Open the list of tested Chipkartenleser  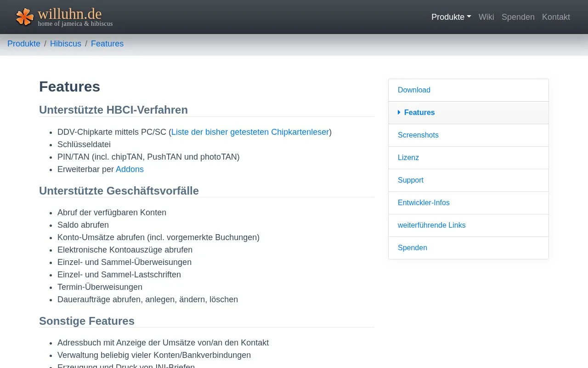pos(250,132)
